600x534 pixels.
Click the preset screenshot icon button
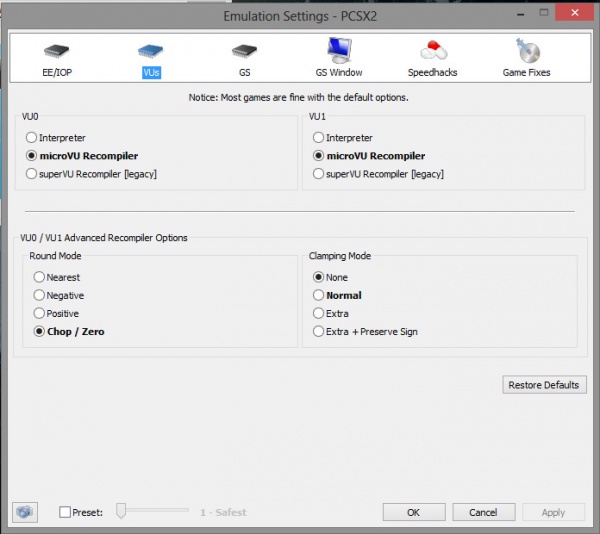point(25,512)
